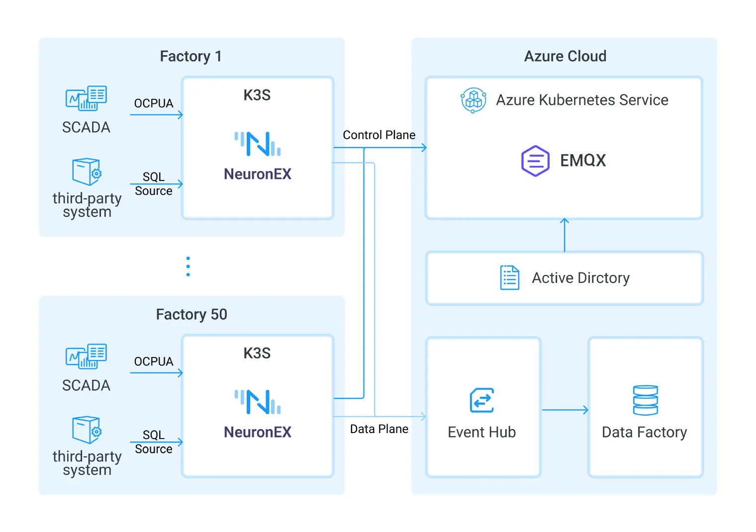
Task: Click the Active Dirctory document icon
Action: [x=509, y=277]
